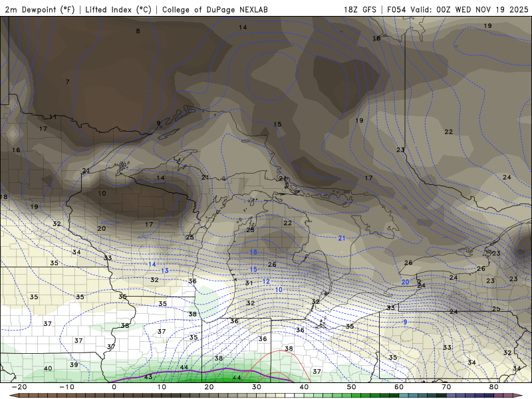Click the "18Z GFS" model run label
The height and width of the screenshot is (399, 532).
point(360,9)
